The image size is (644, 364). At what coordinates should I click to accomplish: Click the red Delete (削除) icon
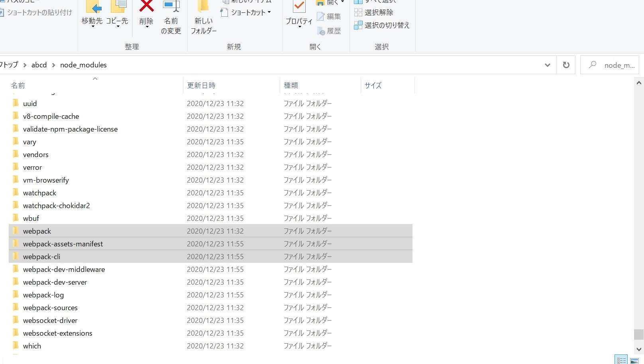pyautogui.click(x=146, y=6)
